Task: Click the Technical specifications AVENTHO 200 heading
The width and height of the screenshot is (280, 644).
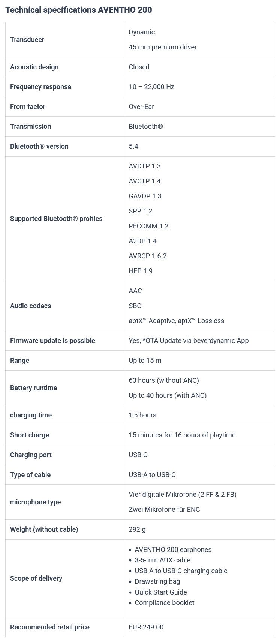Action: pos(79,10)
